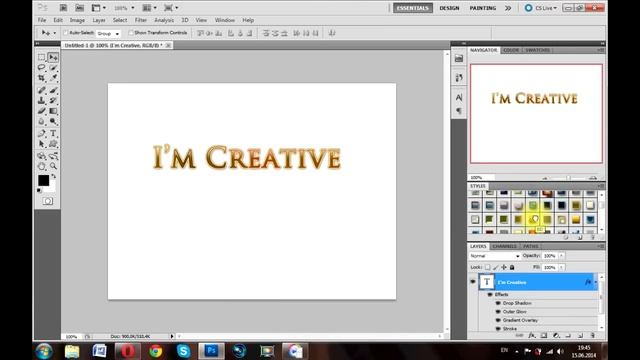This screenshot has height=360, width=640.
Task: Select the 3D Object Rotate tool
Action: pos(42,156)
